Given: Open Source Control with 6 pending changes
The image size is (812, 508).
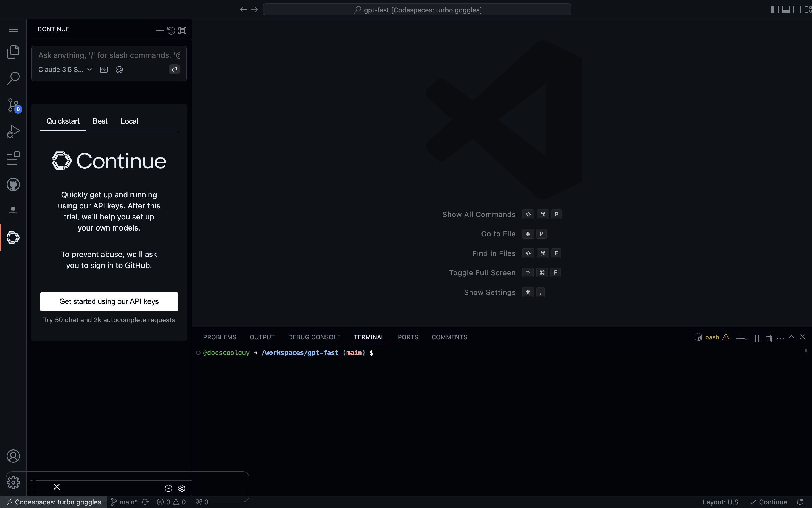Looking at the screenshot, I should [x=13, y=105].
